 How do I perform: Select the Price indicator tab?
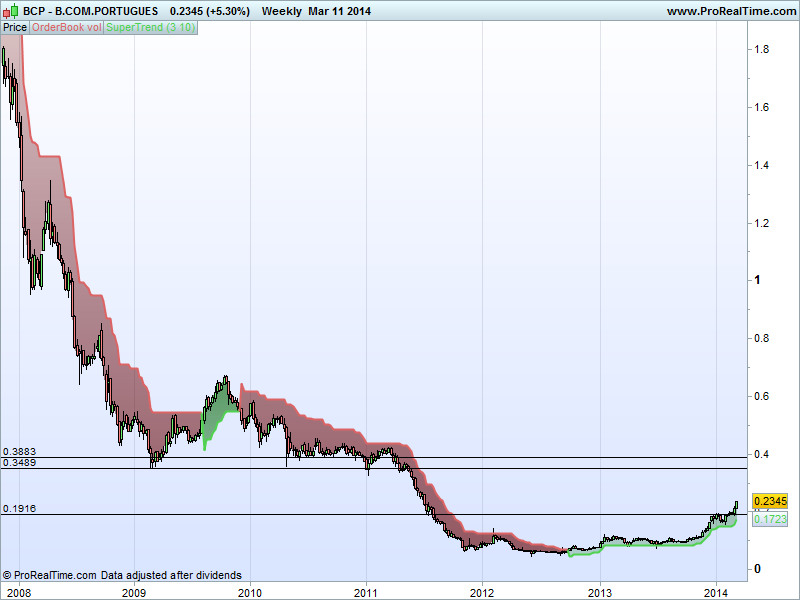(x=15, y=28)
